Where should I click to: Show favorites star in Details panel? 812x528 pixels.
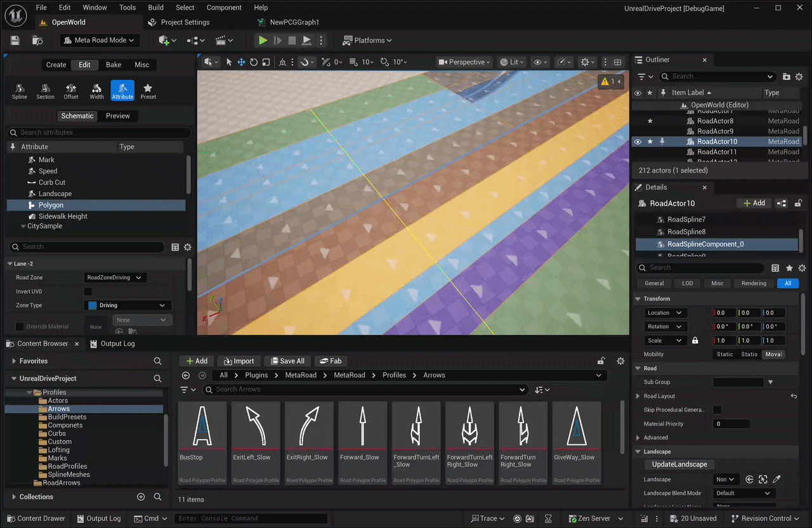789,268
